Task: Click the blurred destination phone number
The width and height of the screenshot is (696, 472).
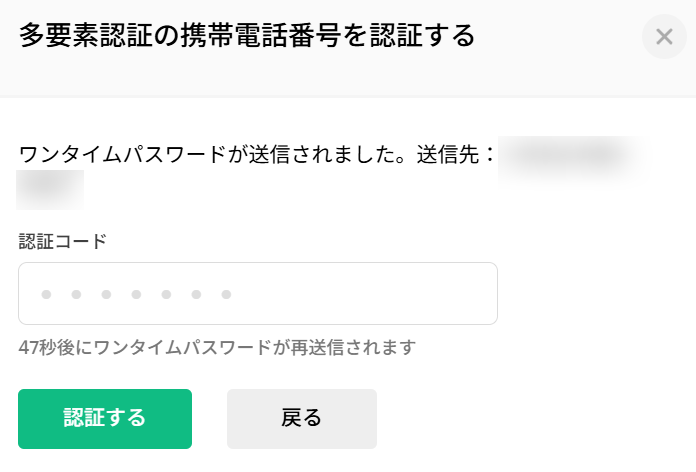Action: pos(572,156)
